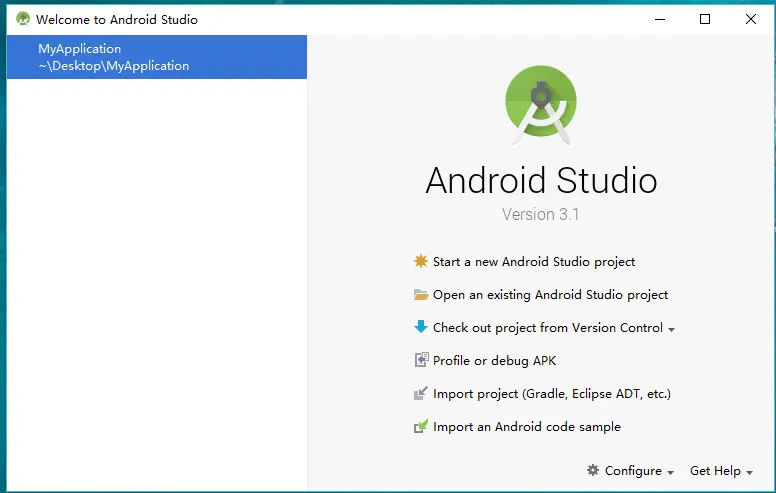Click the Profile or debug APK icon
This screenshot has height=493, width=776.
point(421,360)
